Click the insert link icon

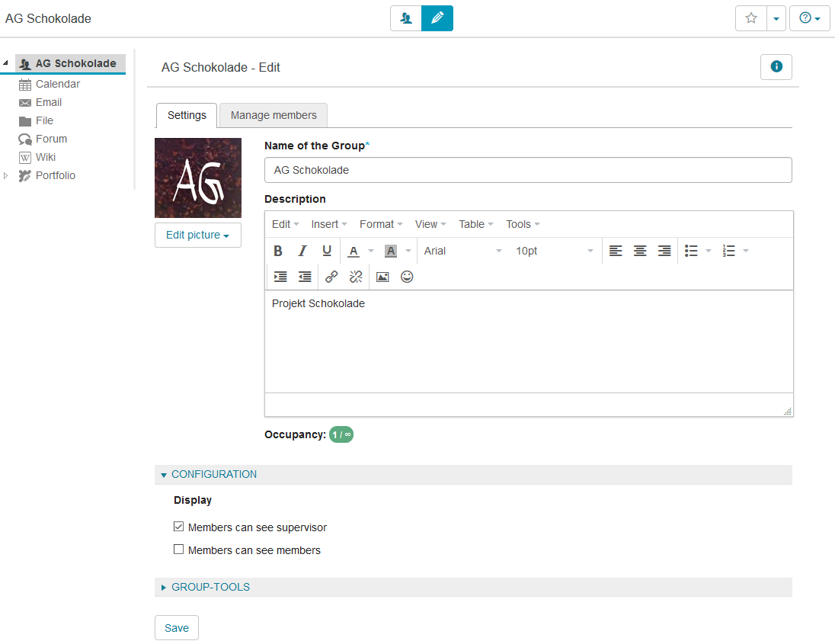[x=331, y=277]
